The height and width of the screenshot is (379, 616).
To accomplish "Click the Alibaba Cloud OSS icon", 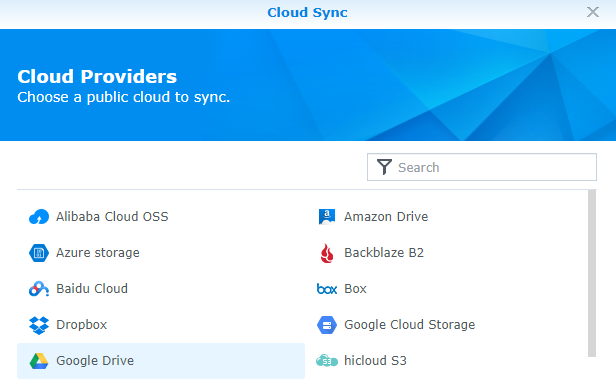I will click(x=39, y=217).
